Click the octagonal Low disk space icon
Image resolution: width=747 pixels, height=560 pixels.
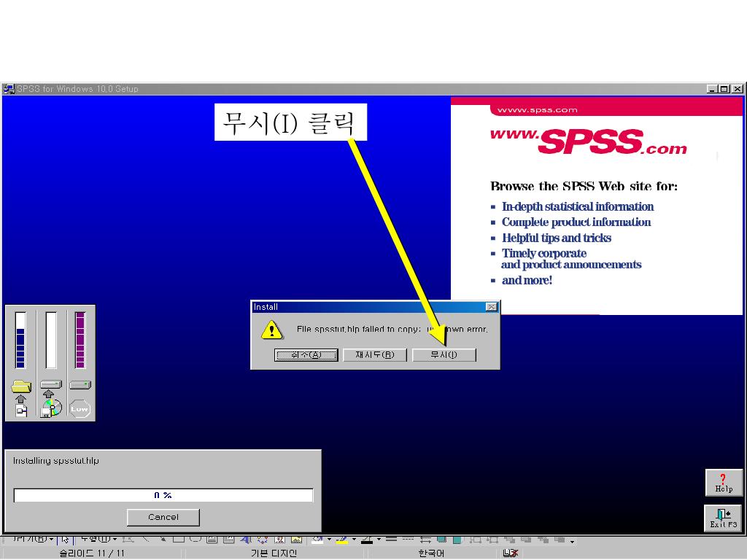[x=80, y=408]
